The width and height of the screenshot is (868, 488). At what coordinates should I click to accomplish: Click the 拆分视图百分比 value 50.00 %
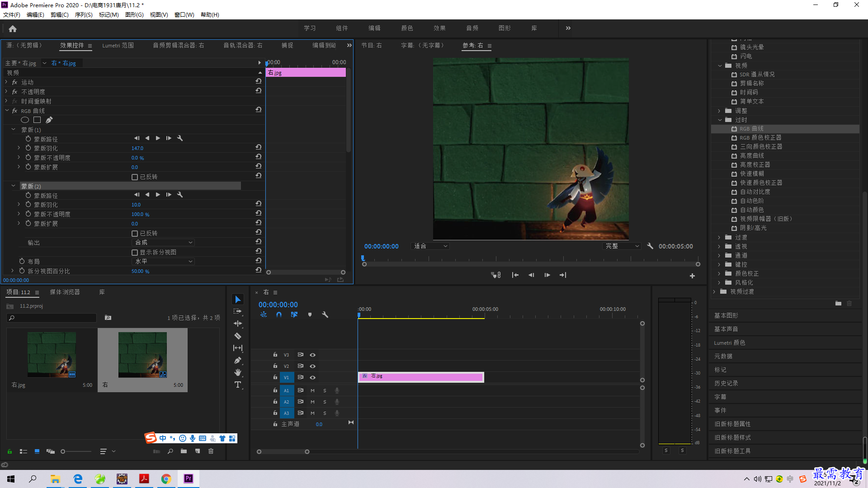tap(140, 272)
